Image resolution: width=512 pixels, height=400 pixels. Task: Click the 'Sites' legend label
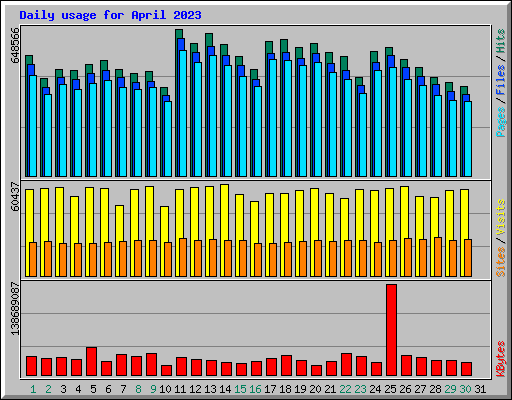pos(501,262)
